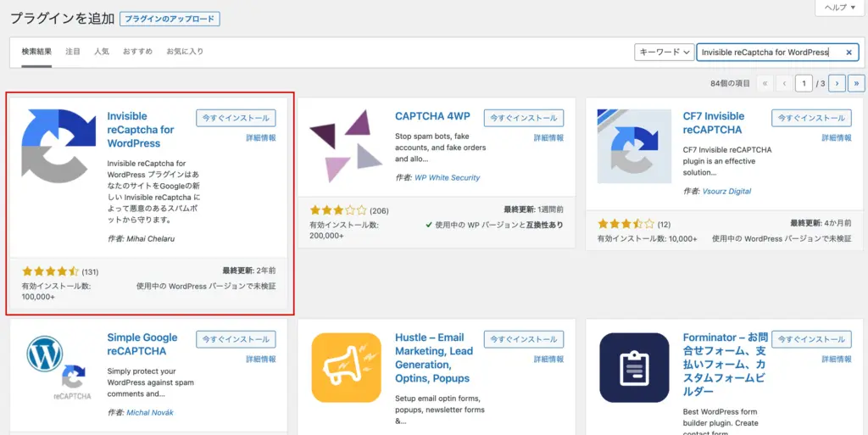
Task: Click the プラグインのアップロード button
Action: pos(170,19)
